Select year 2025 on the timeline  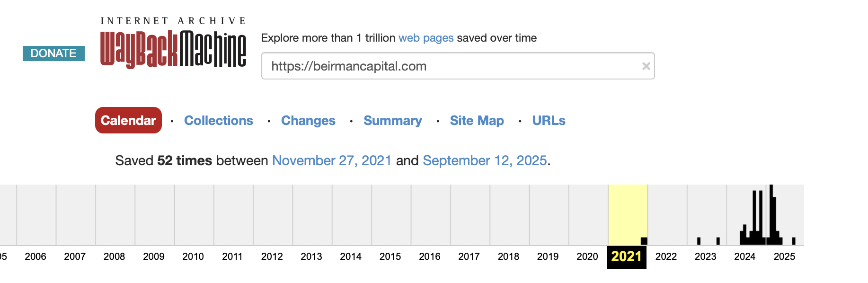[x=784, y=256]
